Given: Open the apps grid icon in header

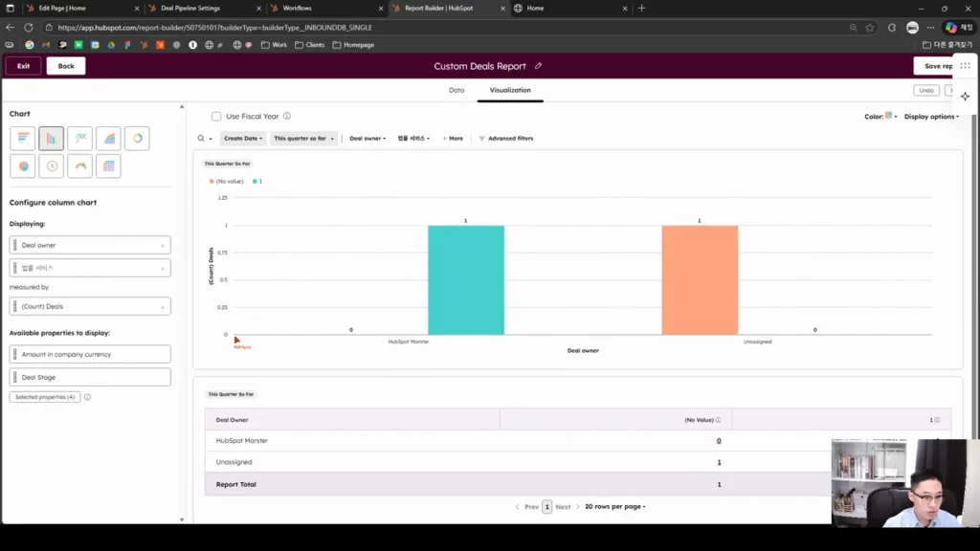Looking at the screenshot, I should [x=965, y=66].
